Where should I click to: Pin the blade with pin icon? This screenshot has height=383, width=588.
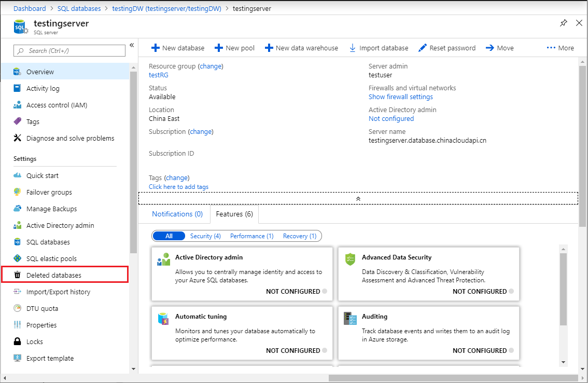tap(563, 23)
